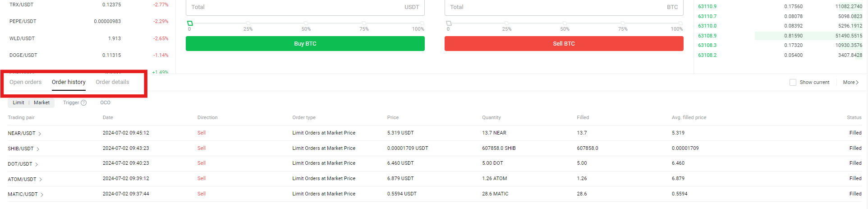Open the Trigger help question-mark icon
868x209 pixels.
coord(83,103)
